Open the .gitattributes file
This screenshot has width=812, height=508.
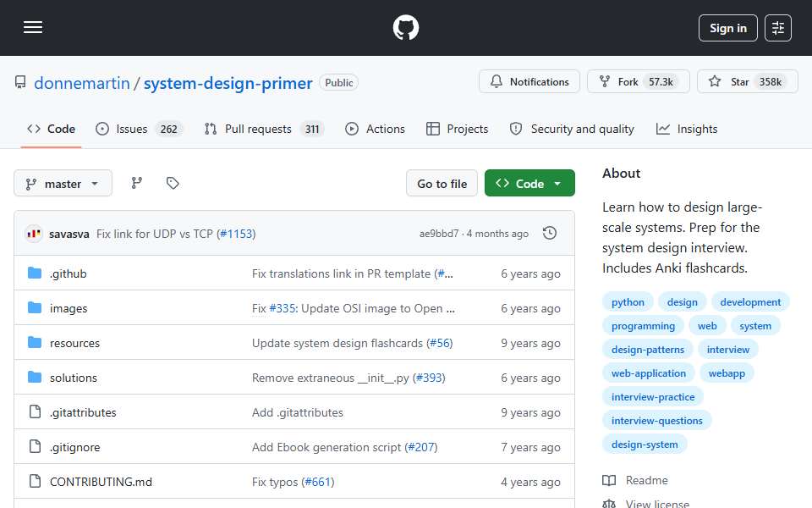[83, 412]
